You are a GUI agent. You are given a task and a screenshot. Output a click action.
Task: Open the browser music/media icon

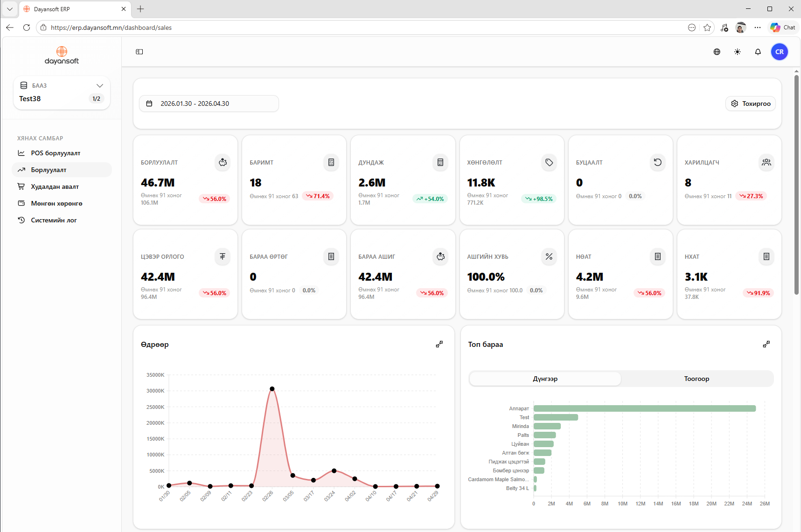click(x=724, y=28)
